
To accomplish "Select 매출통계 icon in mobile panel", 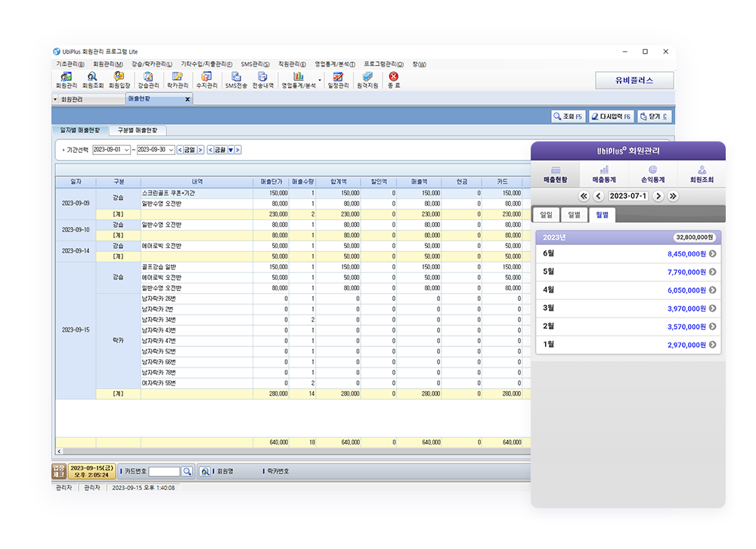I will [604, 174].
